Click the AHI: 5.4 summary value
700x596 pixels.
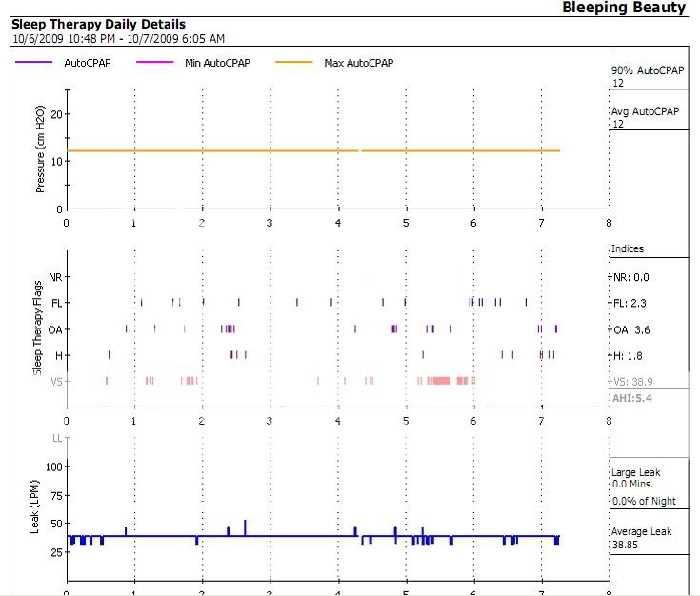click(x=632, y=398)
